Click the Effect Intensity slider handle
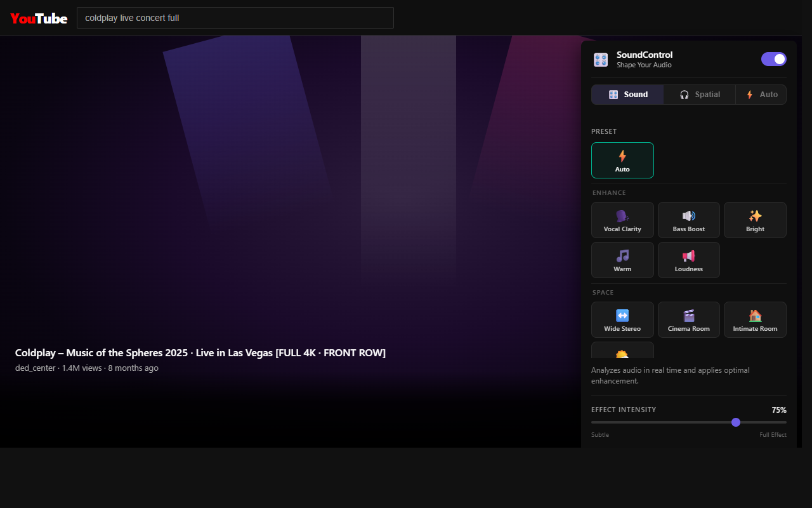 (x=736, y=422)
